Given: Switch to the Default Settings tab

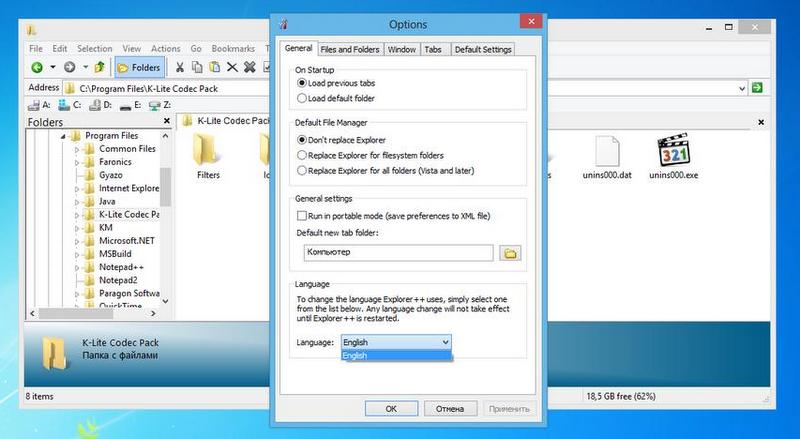Looking at the screenshot, I should click(483, 50).
